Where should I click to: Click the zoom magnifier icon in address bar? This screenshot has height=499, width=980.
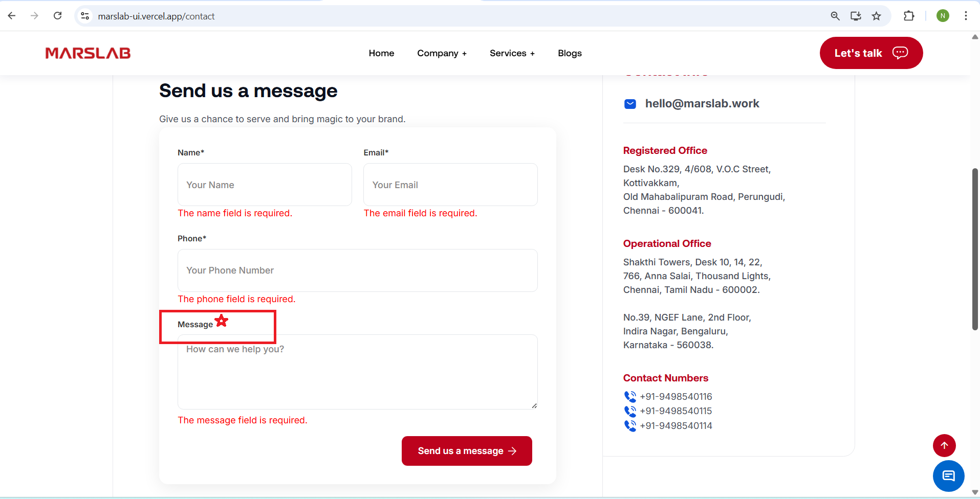click(x=835, y=16)
